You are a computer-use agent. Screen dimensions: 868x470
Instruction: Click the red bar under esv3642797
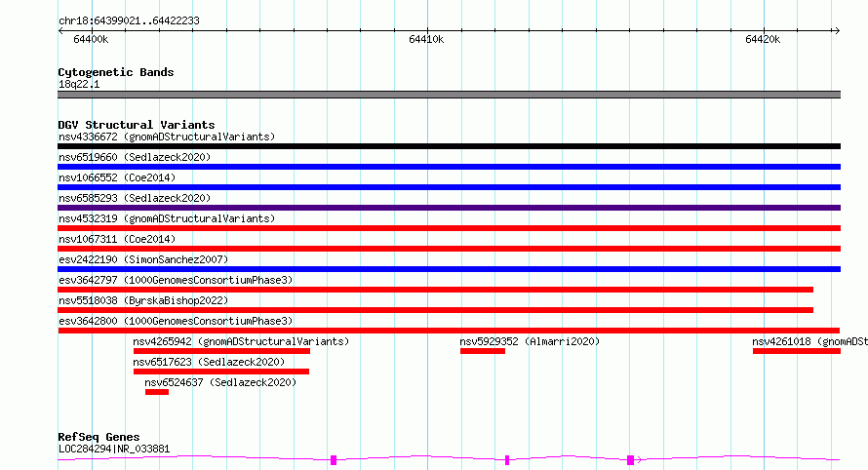point(436,290)
